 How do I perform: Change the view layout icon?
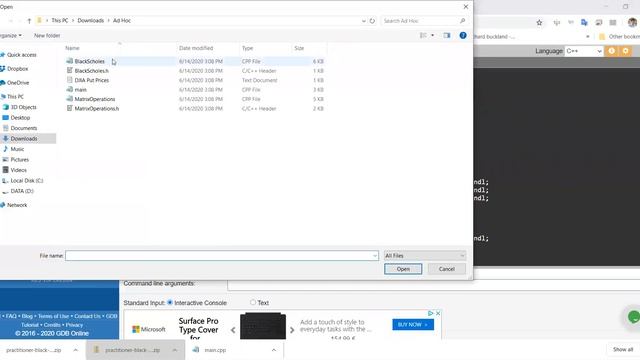pos(423,36)
